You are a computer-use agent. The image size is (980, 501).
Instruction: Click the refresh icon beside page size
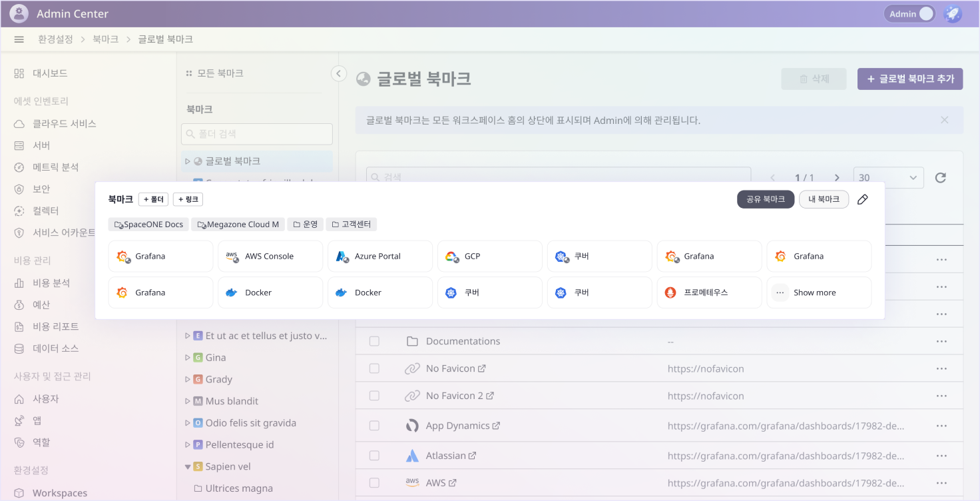tap(940, 178)
